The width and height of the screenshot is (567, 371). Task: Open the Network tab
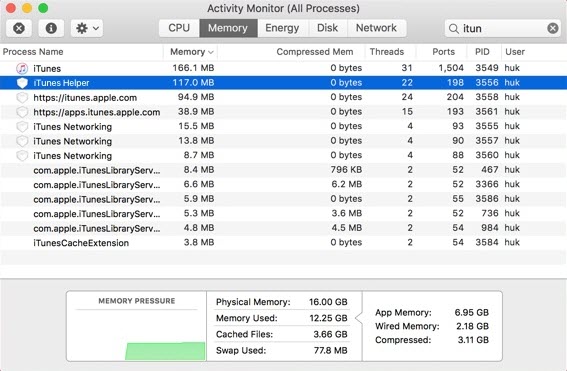click(376, 28)
